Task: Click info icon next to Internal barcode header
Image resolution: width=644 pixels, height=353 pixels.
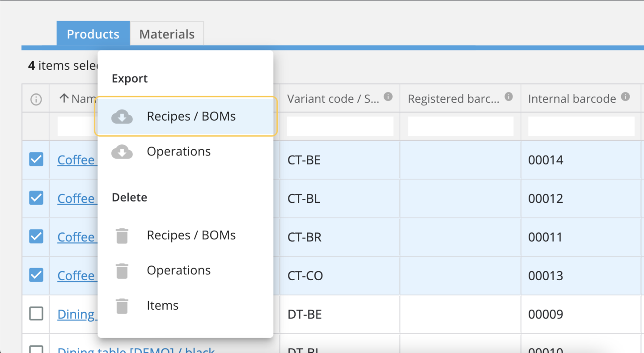Action: pos(625,97)
